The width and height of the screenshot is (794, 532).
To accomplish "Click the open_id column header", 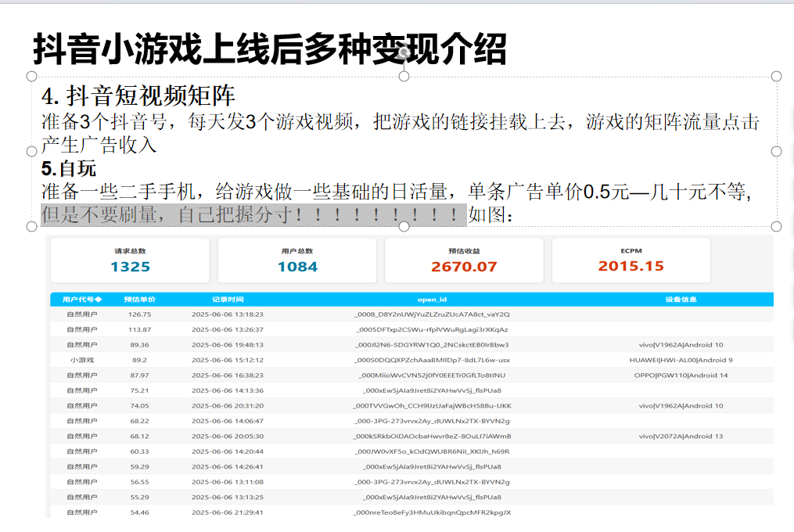I will (432, 300).
